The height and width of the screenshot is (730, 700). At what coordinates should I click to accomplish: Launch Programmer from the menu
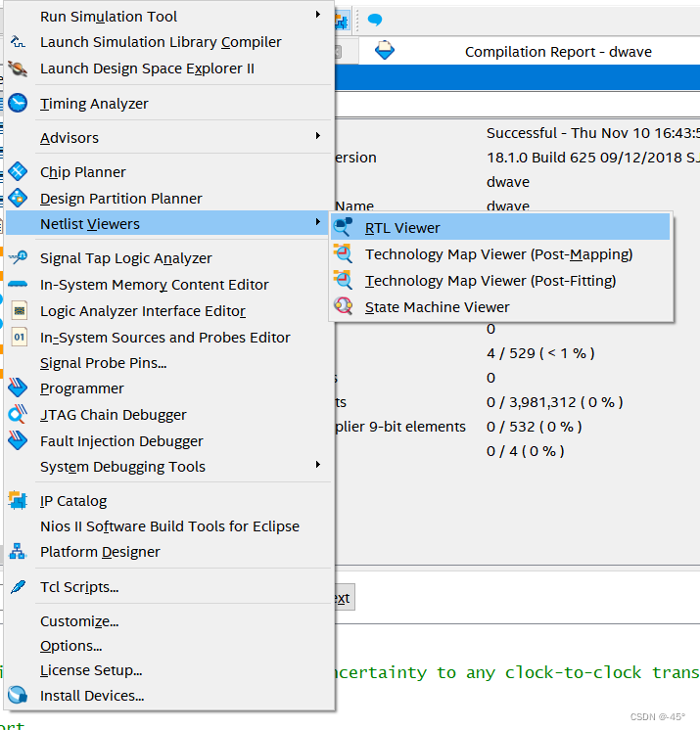pyautogui.click(x=167, y=388)
